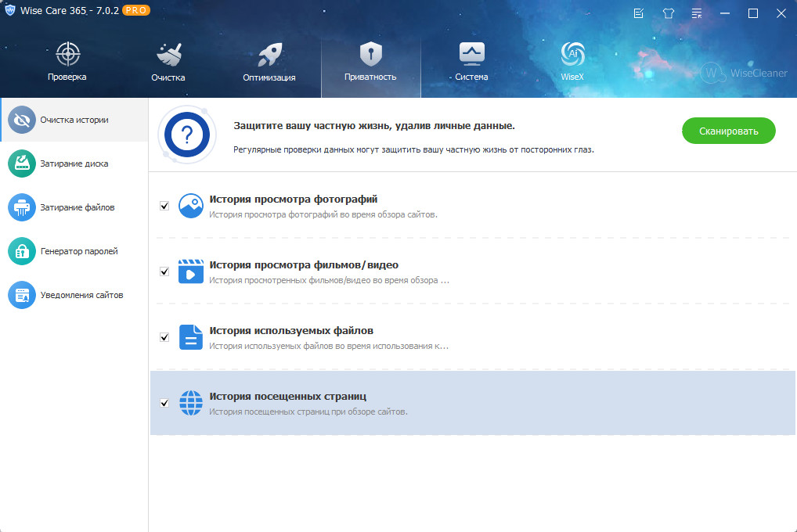Open Уведомления сайтов in sidebar

pyautogui.click(x=74, y=295)
